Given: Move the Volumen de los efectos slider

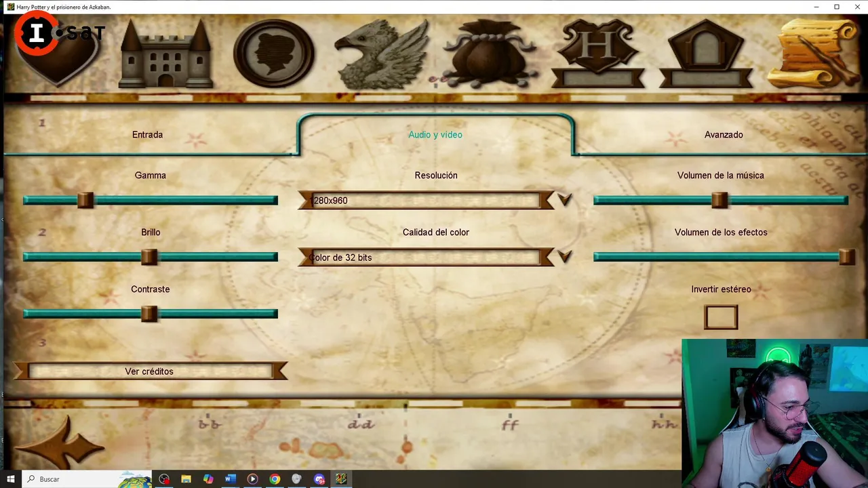Looking at the screenshot, I should pyautogui.click(x=847, y=257).
